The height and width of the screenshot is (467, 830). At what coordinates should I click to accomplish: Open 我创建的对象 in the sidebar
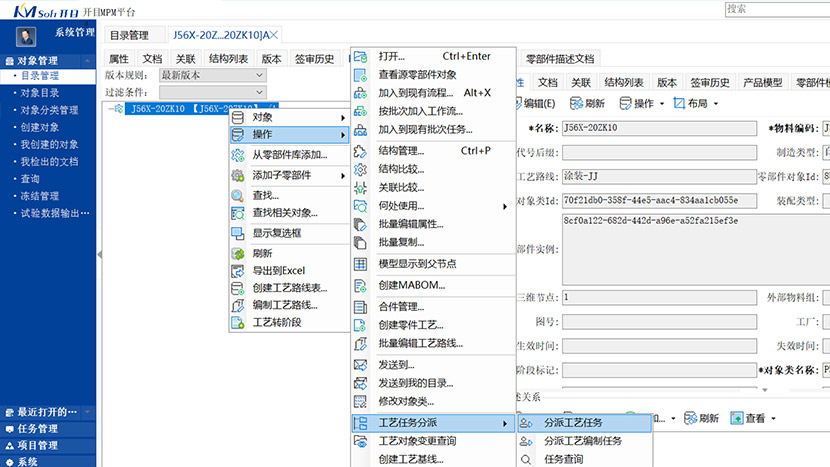point(49,145)
